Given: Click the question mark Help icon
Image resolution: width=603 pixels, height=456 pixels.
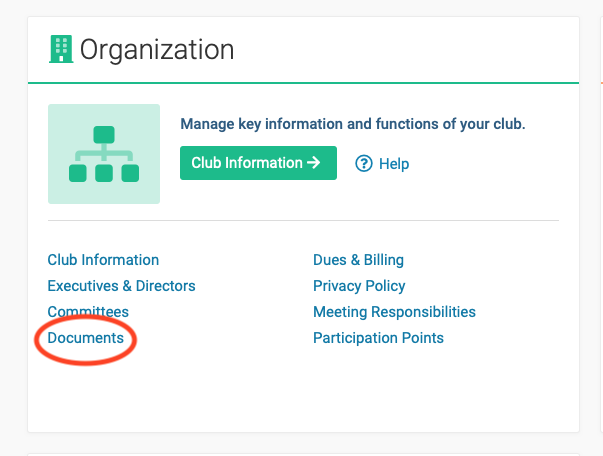Looking at the screenshot, I should tap(364, 164).
